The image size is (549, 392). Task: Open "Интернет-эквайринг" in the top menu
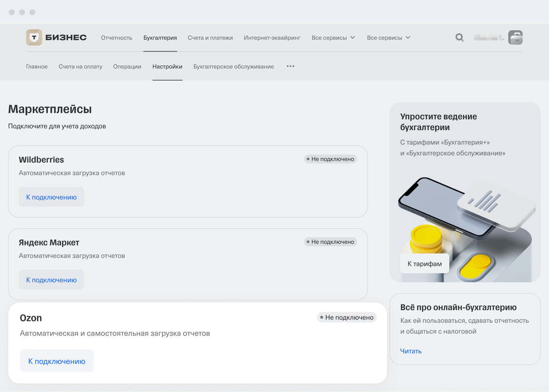point(272,38)
